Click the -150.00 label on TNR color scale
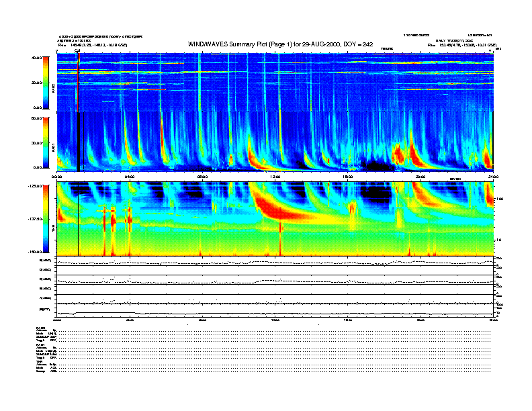 click(x=35, y=252)
